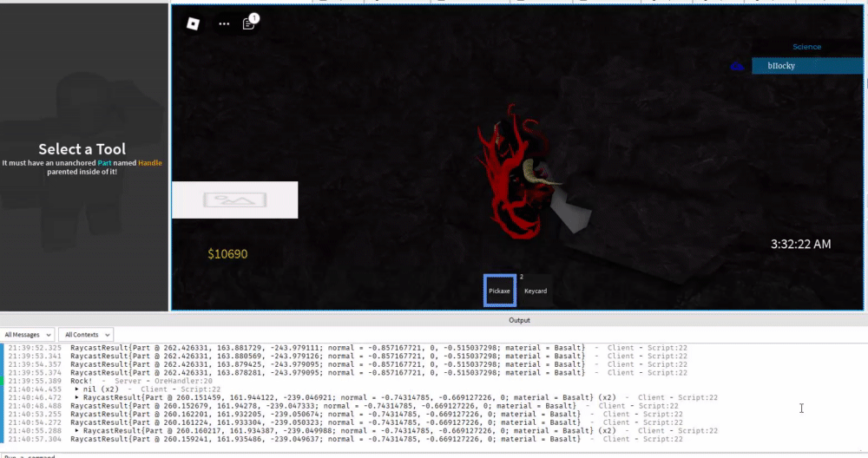Viewport: 868px width, 458px height.
Task: Click the placeholder image thumbnail
Action: point(234,200)
